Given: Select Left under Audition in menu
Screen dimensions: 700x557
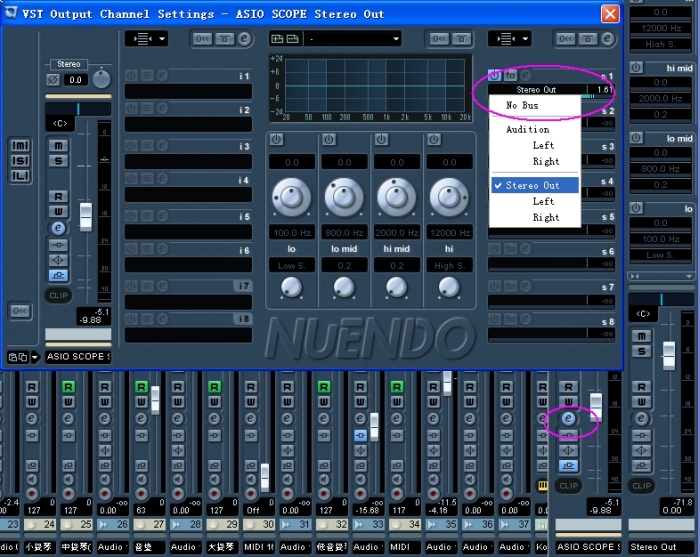Looking at the screenshot, I should point(535,145).
